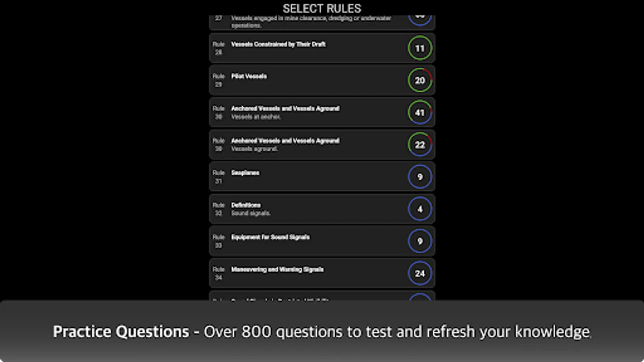Open Equipment for Sound Signals rule title

pos(270,237)
